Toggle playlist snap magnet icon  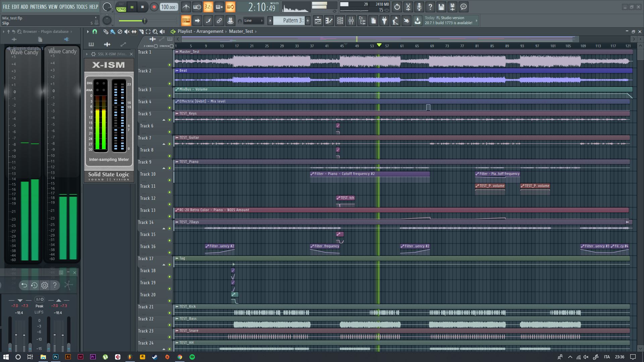tap(95, 32)
